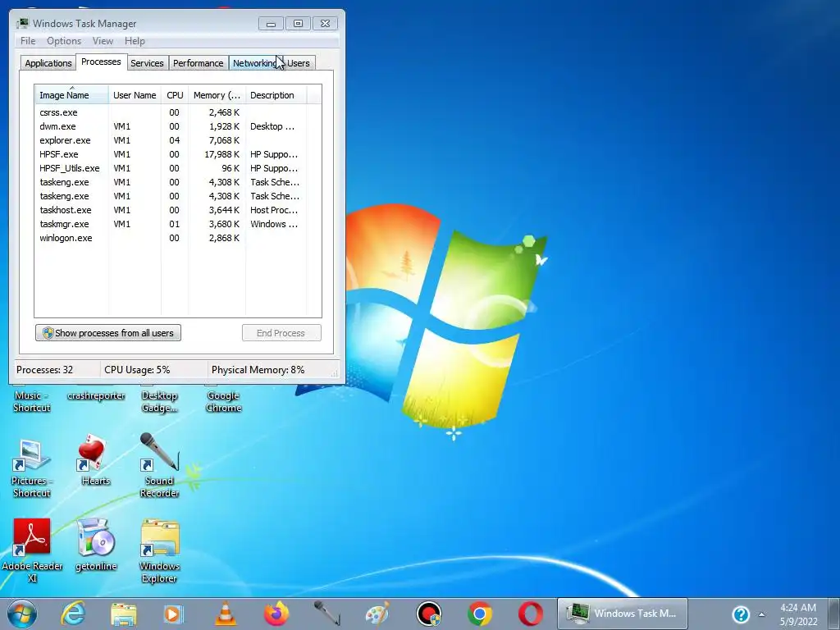Click the Task Manager resize grip corner
The height and width of the screenshot is (630, 840).
tap(335, 373)
